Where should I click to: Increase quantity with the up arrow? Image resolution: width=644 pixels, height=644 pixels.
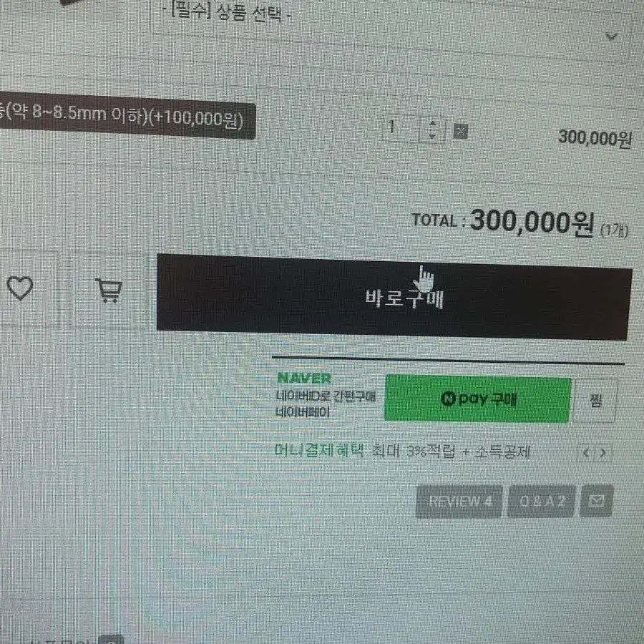click(x=432, y=123)
